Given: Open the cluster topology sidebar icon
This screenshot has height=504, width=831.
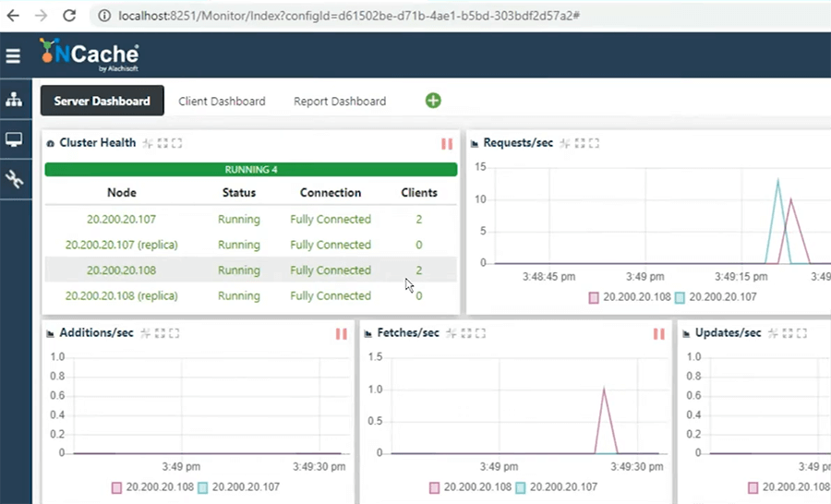Looking at the screenshot, I should click(x=14, y=99).
